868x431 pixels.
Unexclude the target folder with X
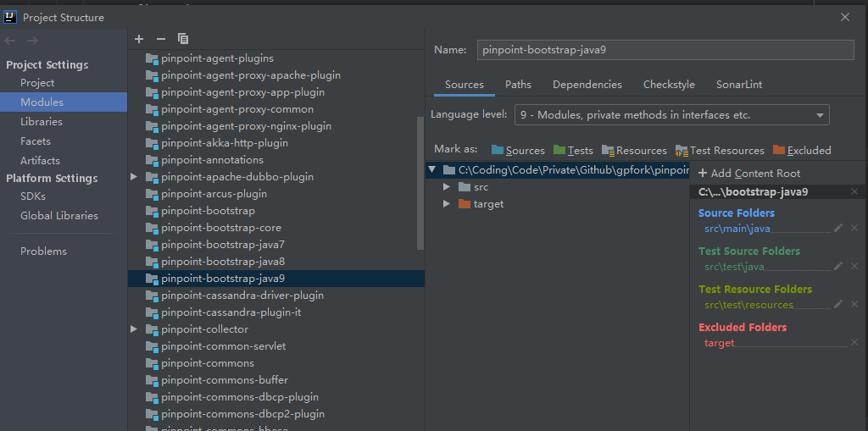click(x=854, y=342)
